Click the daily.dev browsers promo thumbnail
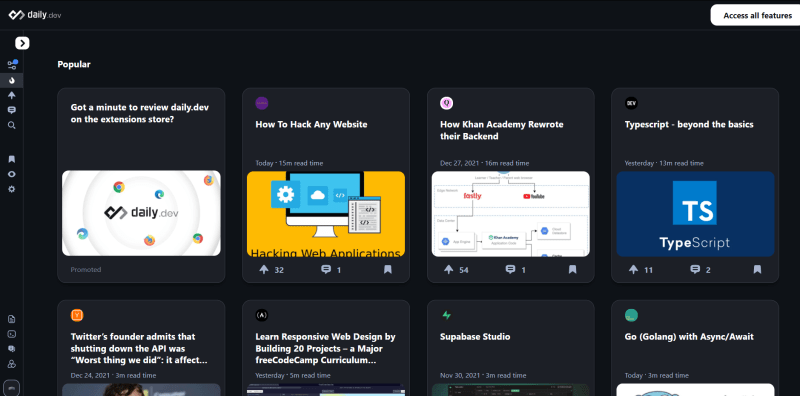 141,213
